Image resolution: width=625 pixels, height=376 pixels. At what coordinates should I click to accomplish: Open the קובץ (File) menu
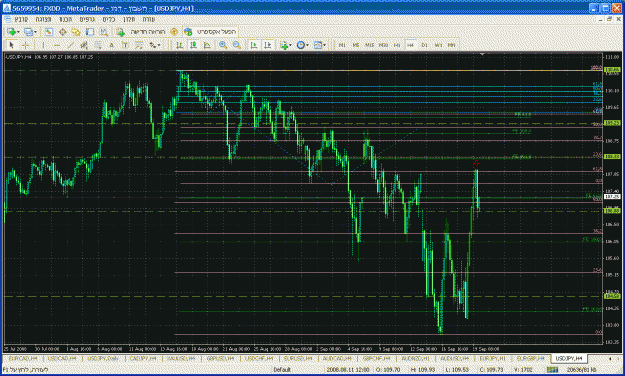click(21, 19)
